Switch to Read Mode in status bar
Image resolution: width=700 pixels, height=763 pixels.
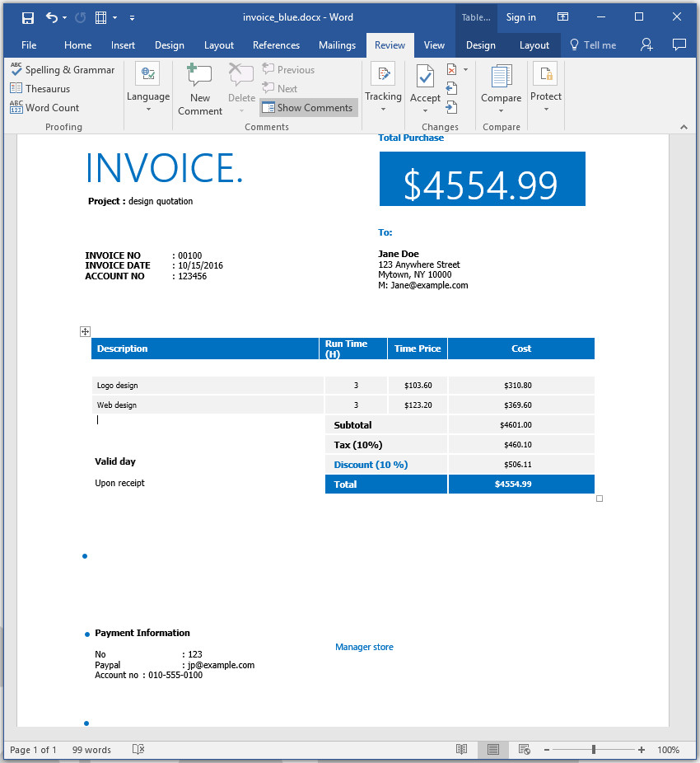[462, 750]
